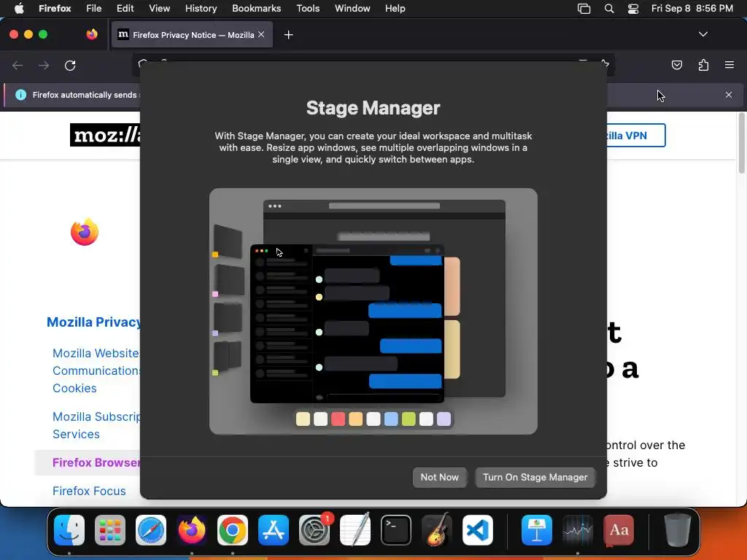Open a new tab with plus button

pyautogui.click(x=288, y=35)
